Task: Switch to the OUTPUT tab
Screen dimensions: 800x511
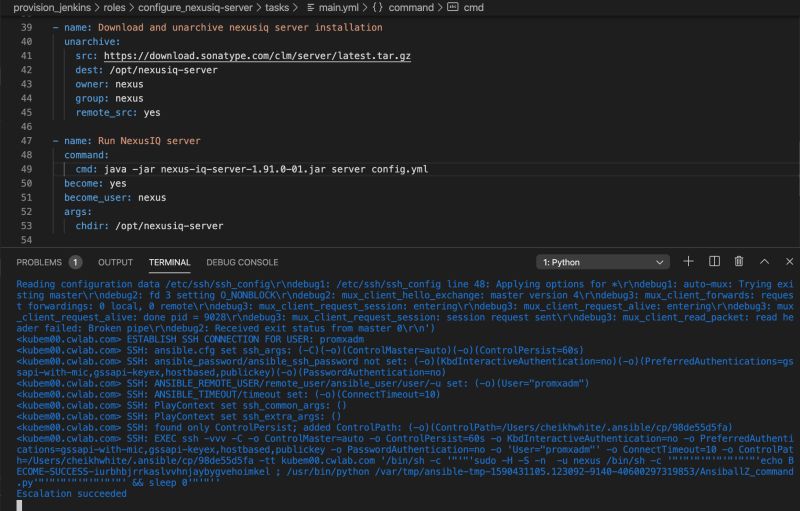Action: click(x=115, y=262)
